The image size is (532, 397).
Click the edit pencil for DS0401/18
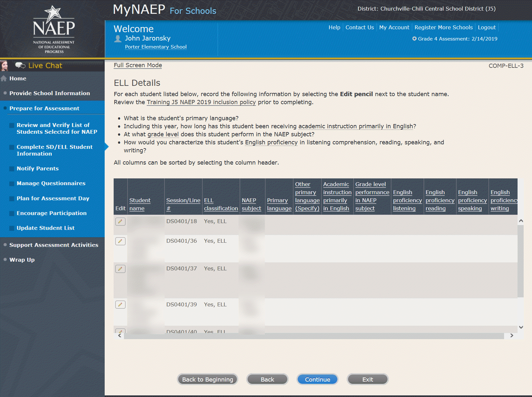[x=120, y=221]
